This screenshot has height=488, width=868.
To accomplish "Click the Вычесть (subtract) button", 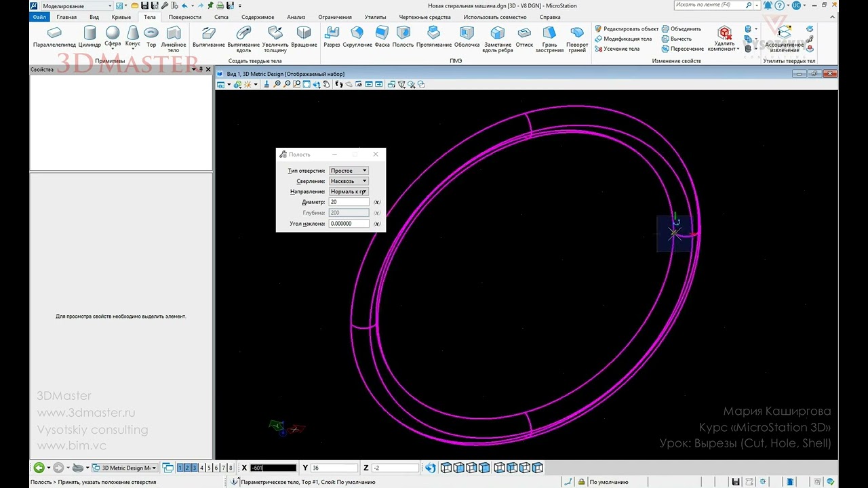I will point(677,39).
